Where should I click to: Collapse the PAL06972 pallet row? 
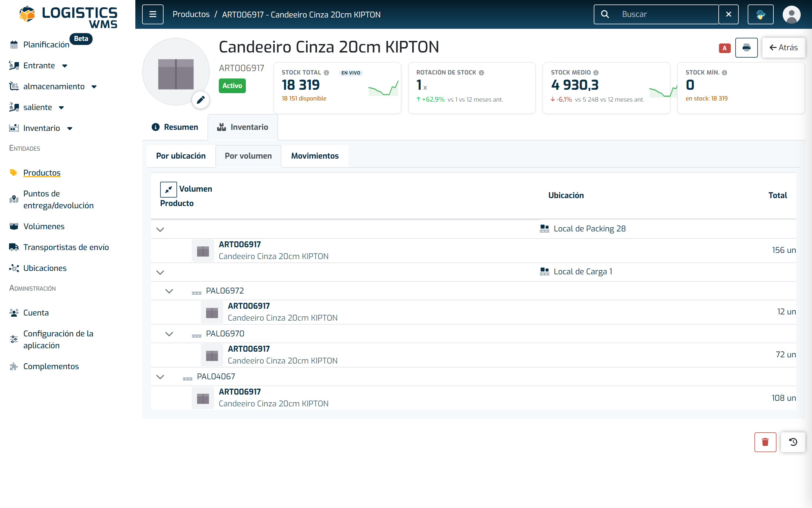coord(169,291)
